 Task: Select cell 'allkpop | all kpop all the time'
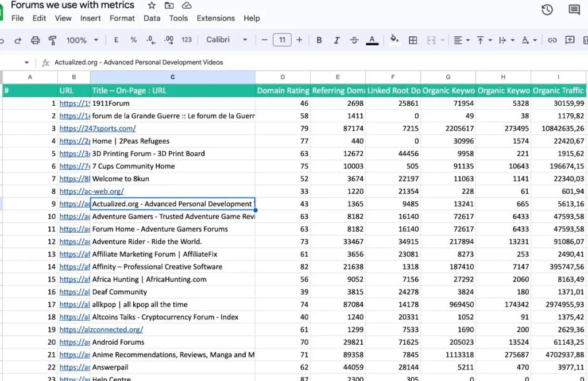[172, 305]
